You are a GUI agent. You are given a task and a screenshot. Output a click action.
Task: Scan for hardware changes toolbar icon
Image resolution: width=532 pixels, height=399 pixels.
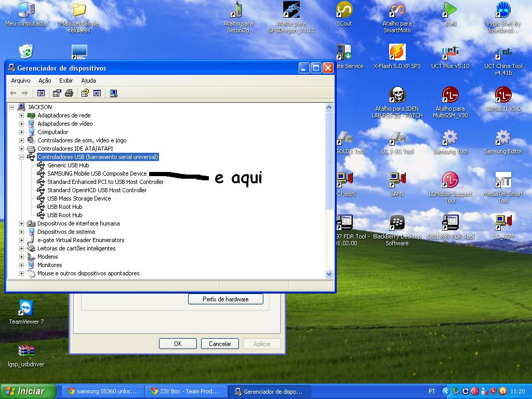113,93
